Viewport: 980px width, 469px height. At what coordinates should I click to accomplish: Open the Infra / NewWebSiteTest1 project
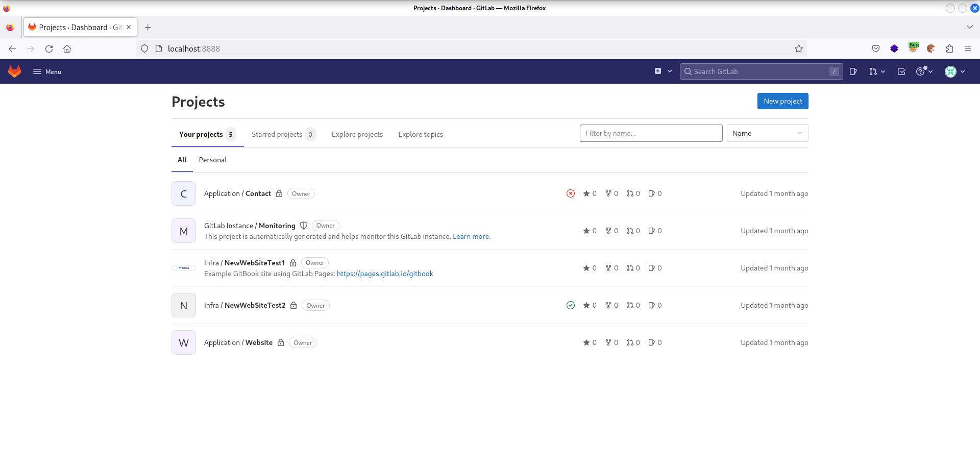[x=244, y=263]
